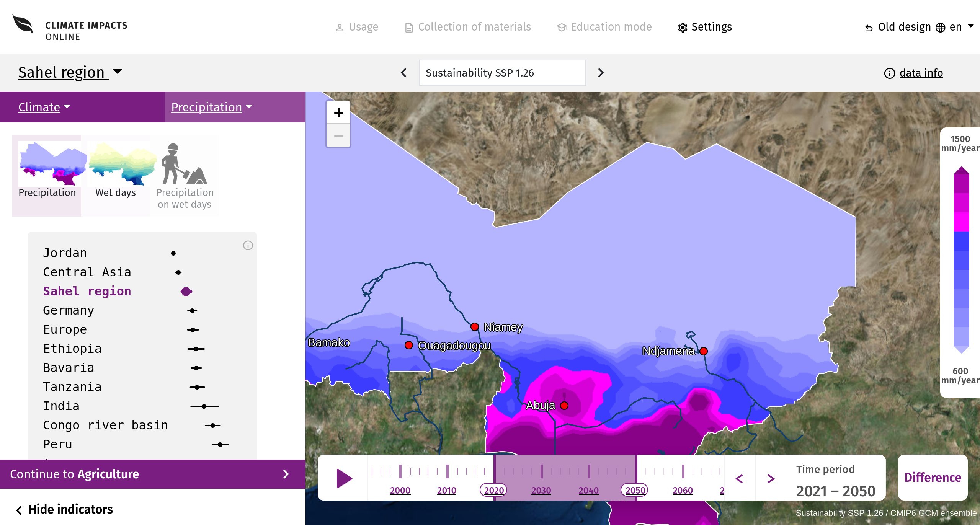Viewport: 980px width, 525px height.
Task: Show info for the region comparison chart
Action: pos(248,245)
